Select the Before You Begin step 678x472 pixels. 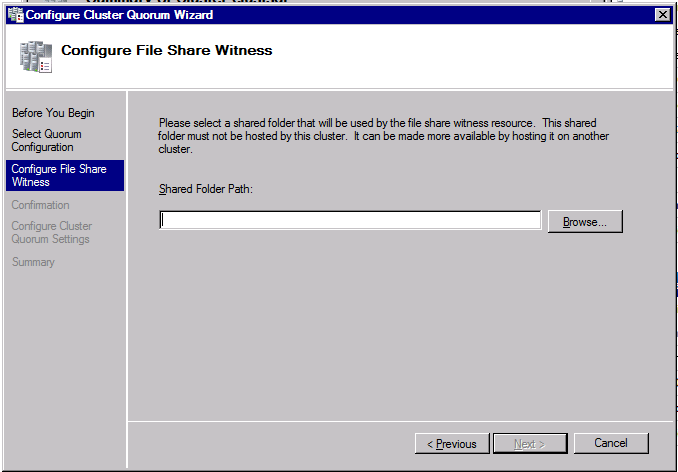tap(53, 113)
